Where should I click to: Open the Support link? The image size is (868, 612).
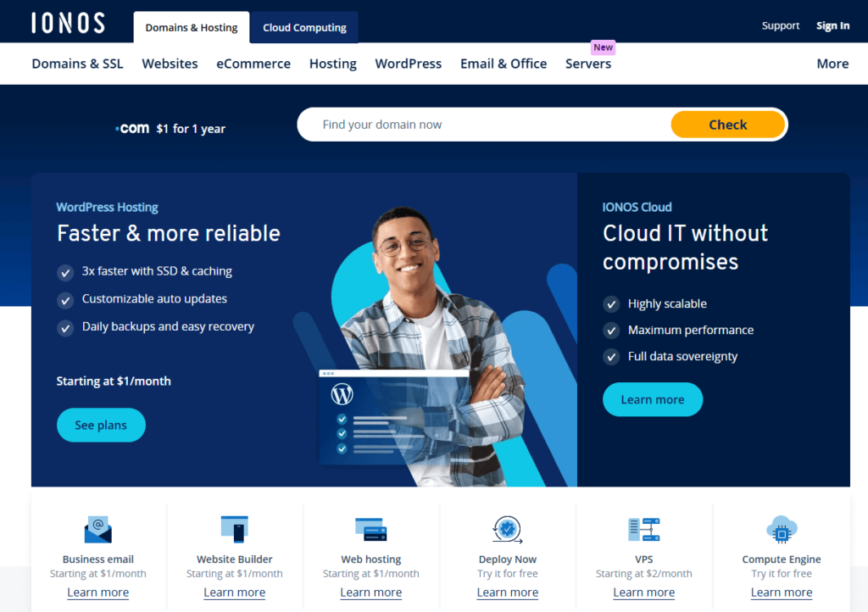780,25
